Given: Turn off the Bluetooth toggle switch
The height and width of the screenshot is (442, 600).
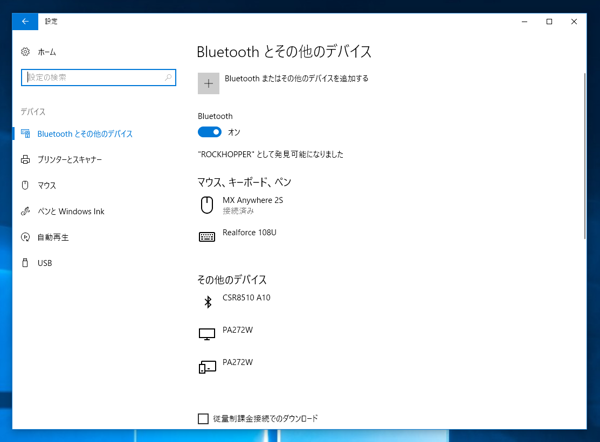Looking at the screenshot, I should click(x=210, y=132).
